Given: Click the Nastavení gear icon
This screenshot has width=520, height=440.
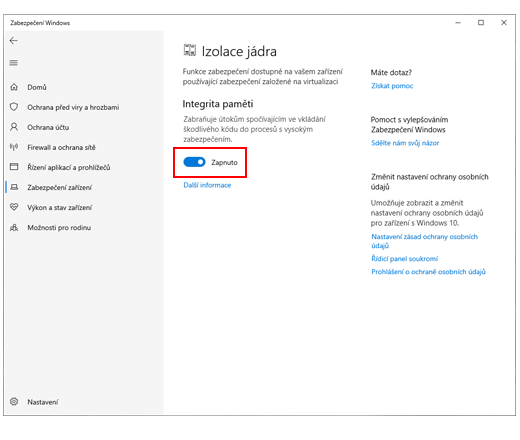Looking at the screenshot, I should [14, 401].
